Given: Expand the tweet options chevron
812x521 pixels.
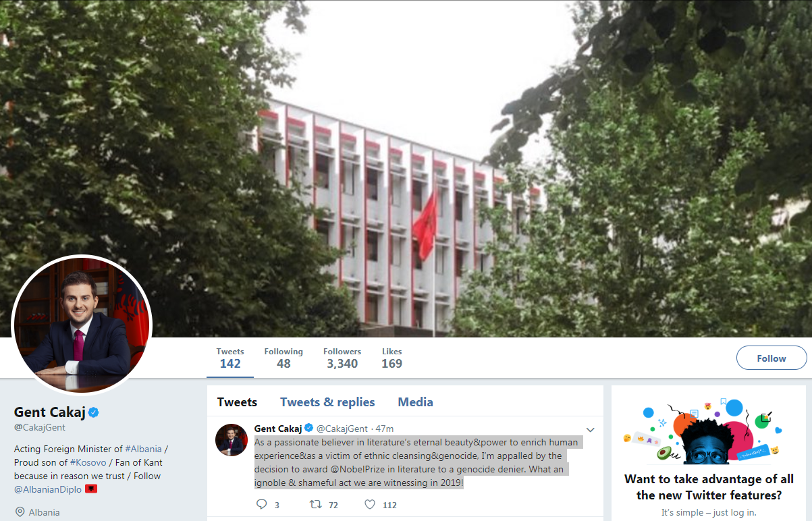Looking at the screenshot, I should (x=590, y=430).
